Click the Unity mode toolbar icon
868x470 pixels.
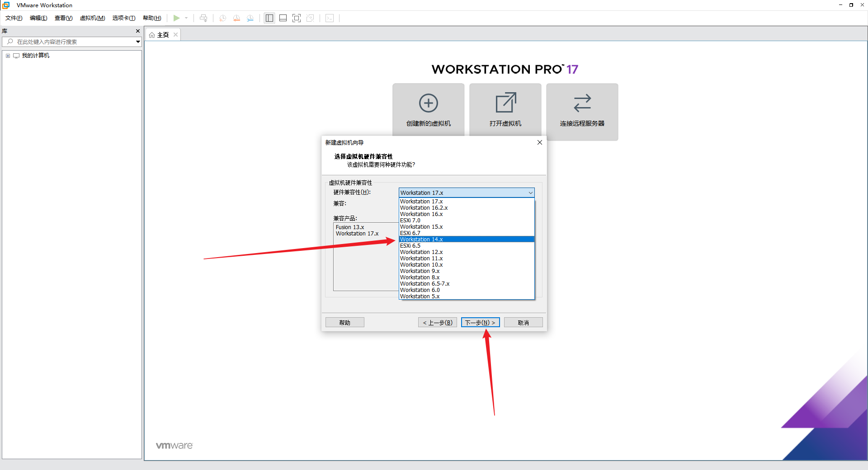pyautogui.click(x=310, y=18)
